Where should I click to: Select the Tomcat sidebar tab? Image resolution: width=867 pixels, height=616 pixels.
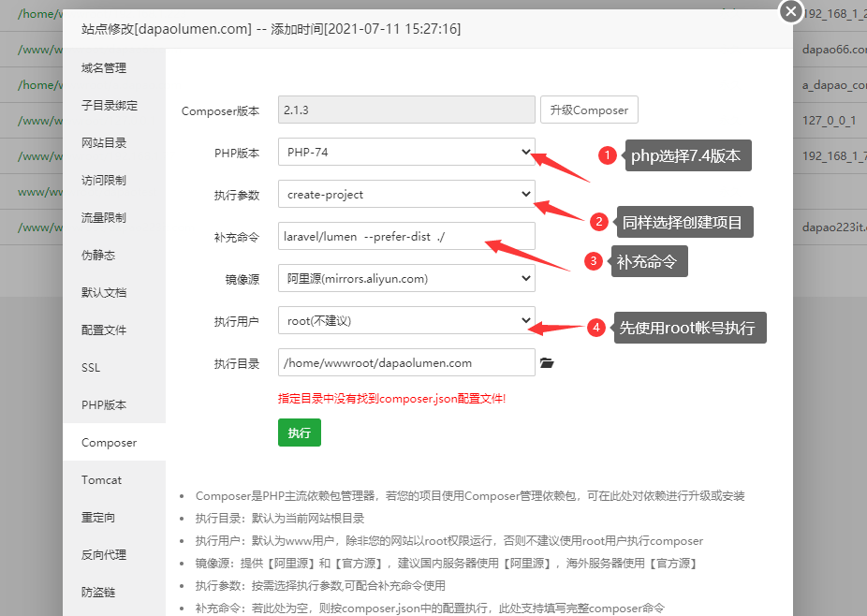pyautogui.click(x=114, y=480)
